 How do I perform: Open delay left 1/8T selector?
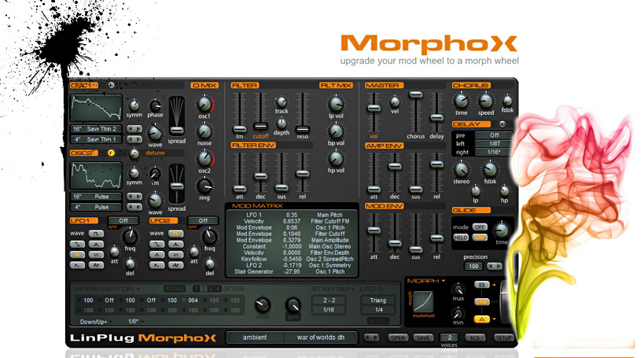tap(494, 144)
